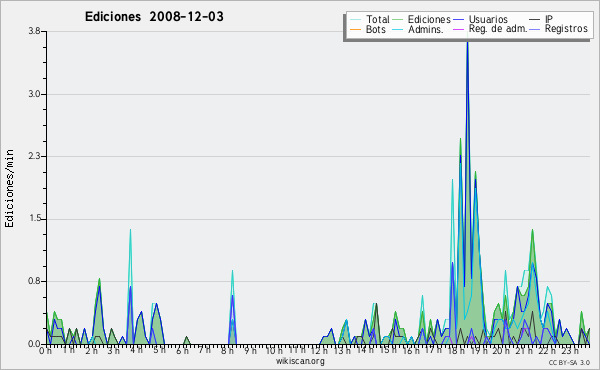Click the "23 h" hour tick label
The image size is (600, 370).
569,351
